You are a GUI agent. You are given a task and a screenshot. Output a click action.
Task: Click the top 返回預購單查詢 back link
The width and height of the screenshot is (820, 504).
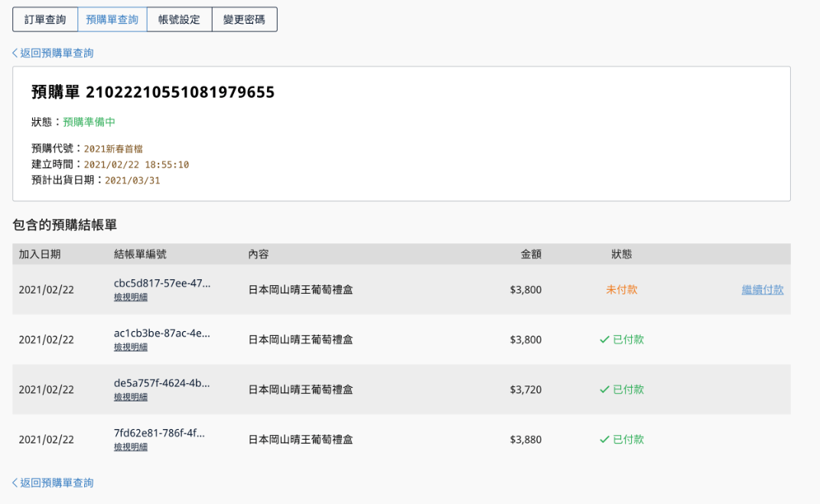pos(53,53)
